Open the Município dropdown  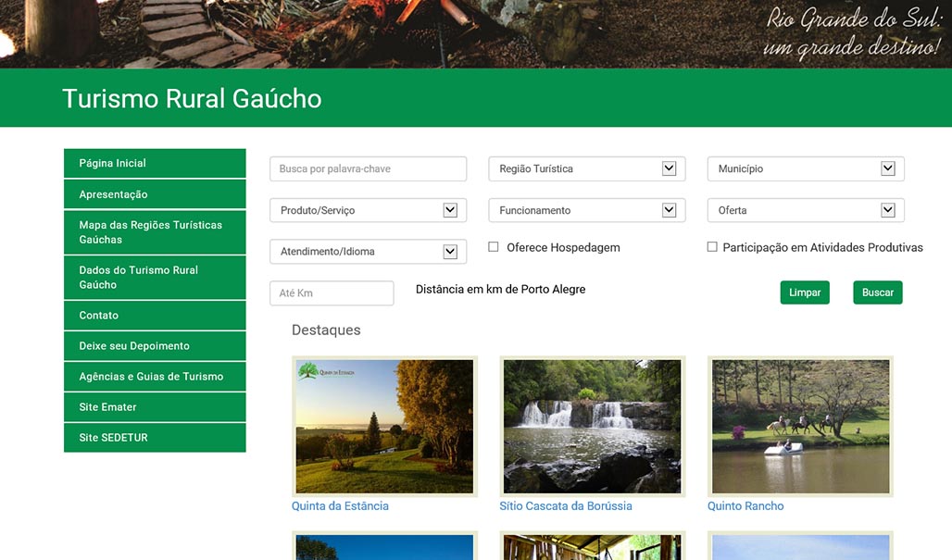point(806,168)
